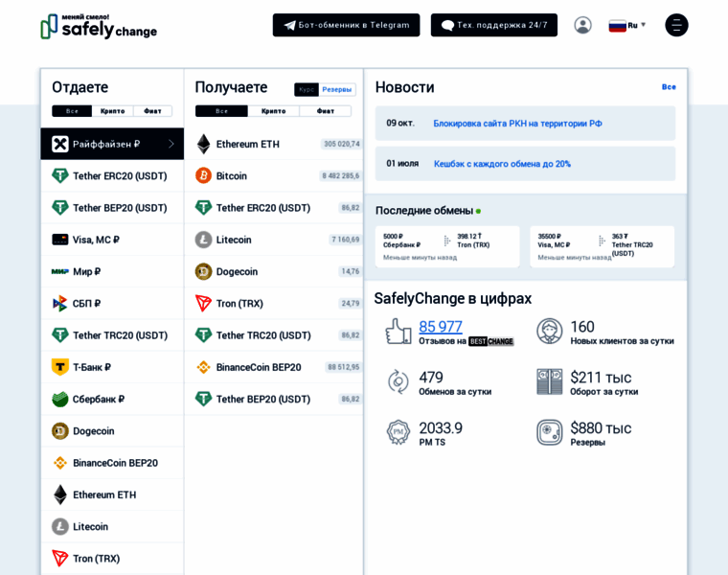Click the 14,76 Dogecoin rate badge
The image size is (728, 575).
(351, 272)
